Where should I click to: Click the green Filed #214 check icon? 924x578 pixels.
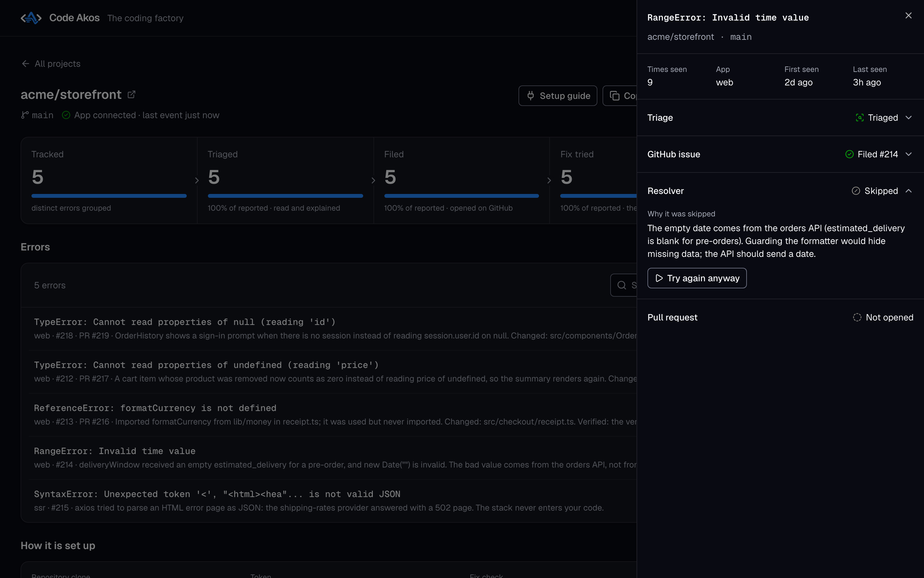[x=849, y=154]
